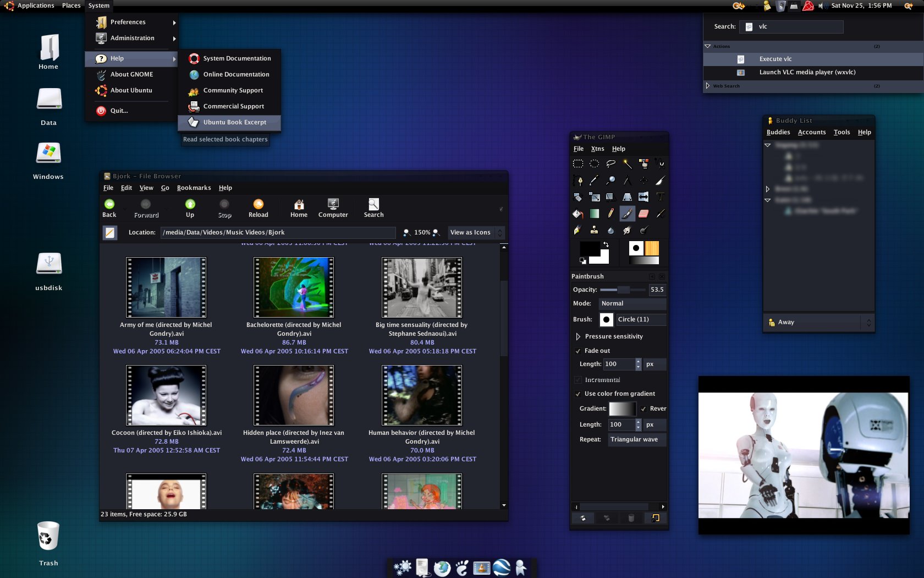Choose the Blend gradient tool
This screenshot has height=578, width=924.
595,214
